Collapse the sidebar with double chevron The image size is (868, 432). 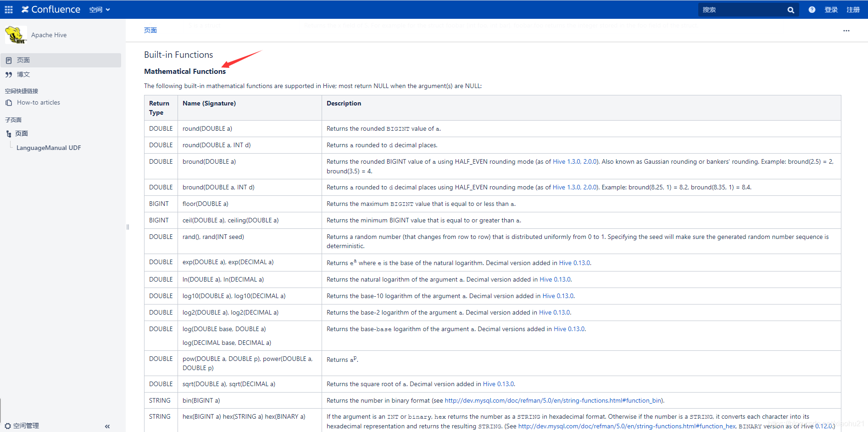click(x=107, y=426)
